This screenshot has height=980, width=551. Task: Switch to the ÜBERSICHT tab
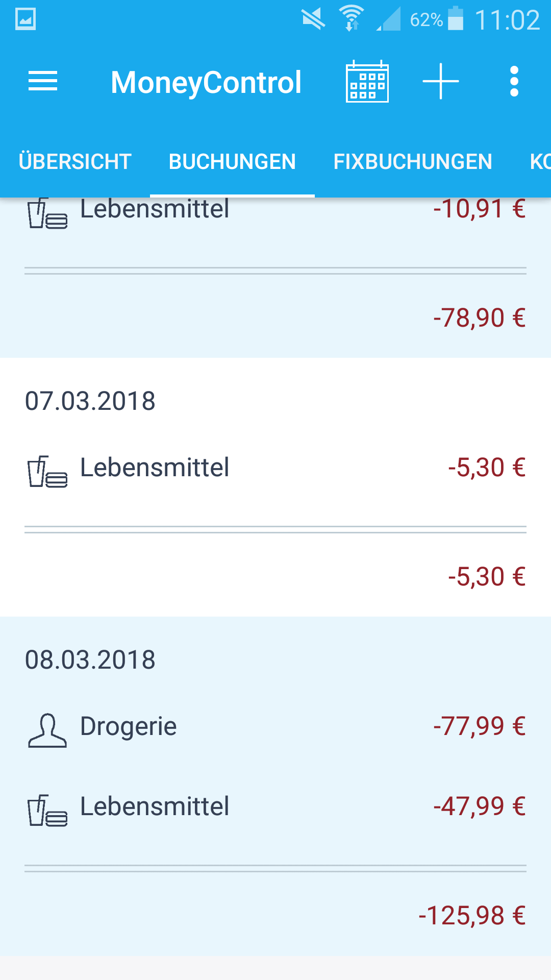pos(75,162)
